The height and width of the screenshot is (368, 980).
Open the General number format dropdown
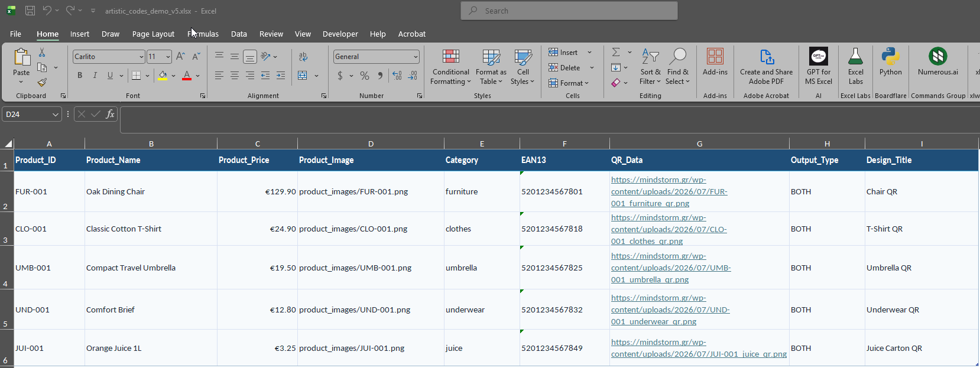point(416,57)
